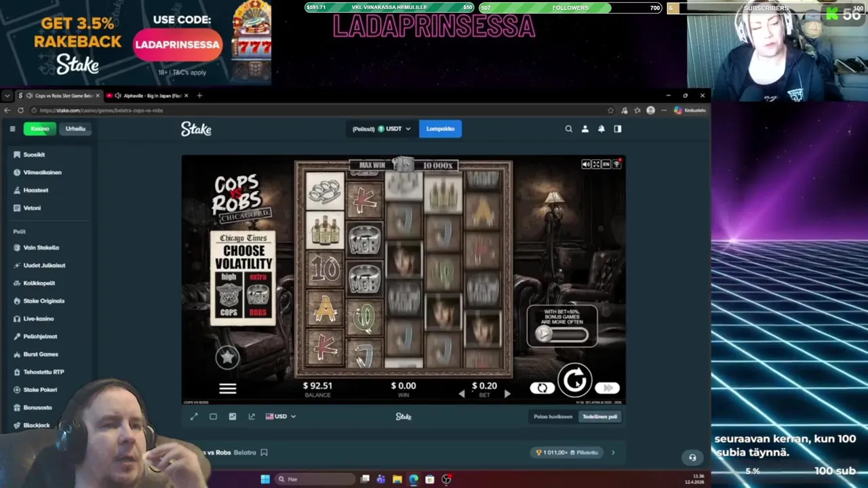Mute the slot game sound

(x=586, y=164)
